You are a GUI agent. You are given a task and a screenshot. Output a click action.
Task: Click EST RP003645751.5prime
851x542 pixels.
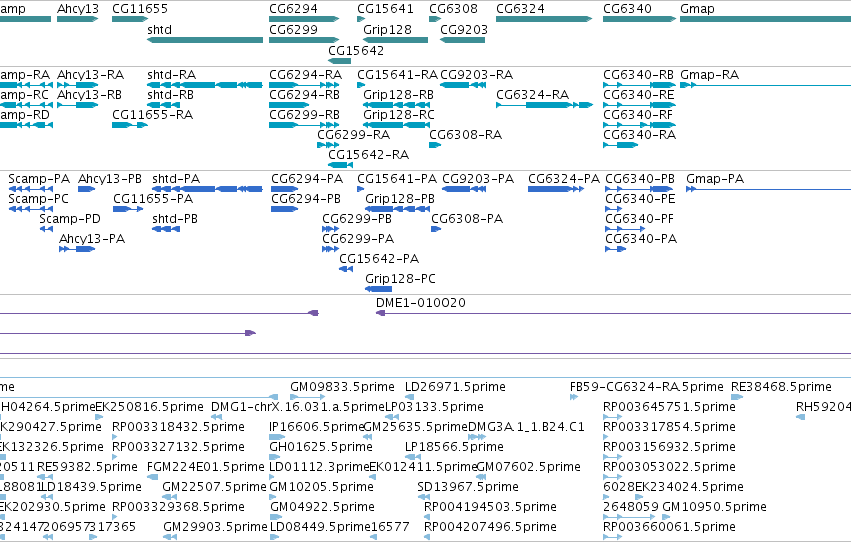click(669, 407)
